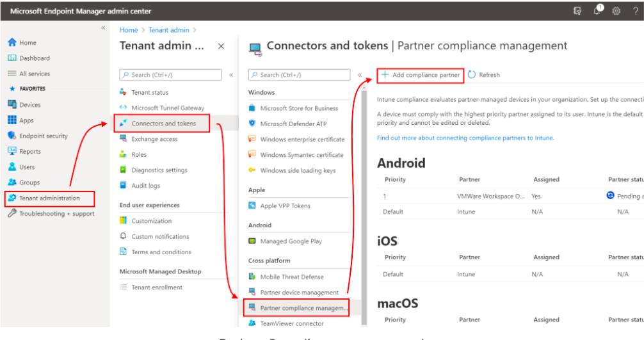Close the Tenant admin blade
Screen dimensions: 644x340
221,46
